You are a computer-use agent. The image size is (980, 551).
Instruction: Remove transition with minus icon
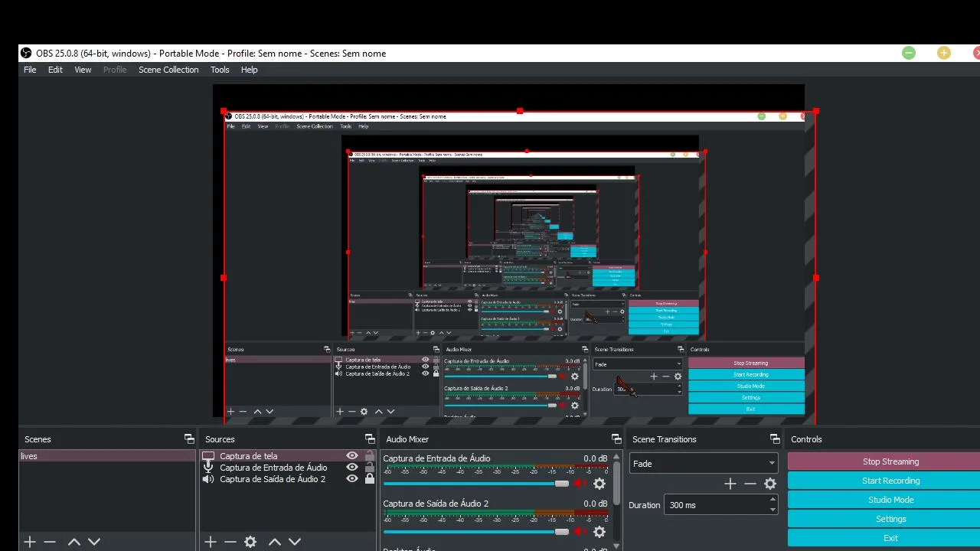(750, 484)
